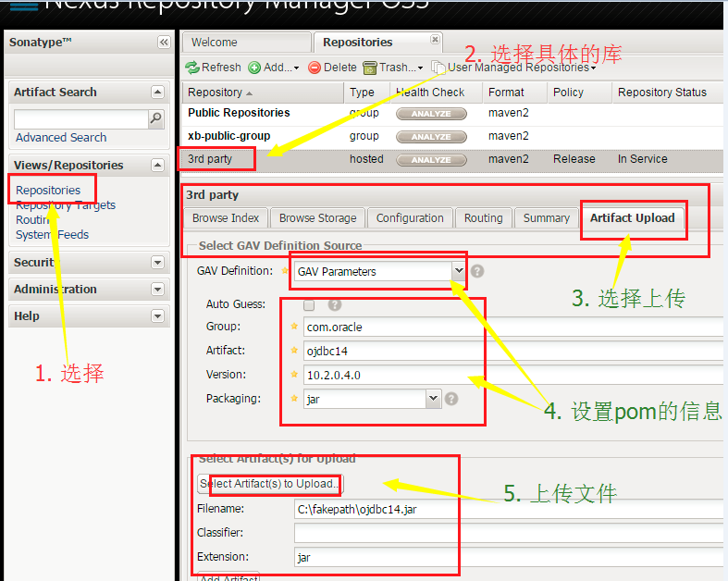Open the Routing tab
The image size is (728, 581).
[x=483, y=217]
